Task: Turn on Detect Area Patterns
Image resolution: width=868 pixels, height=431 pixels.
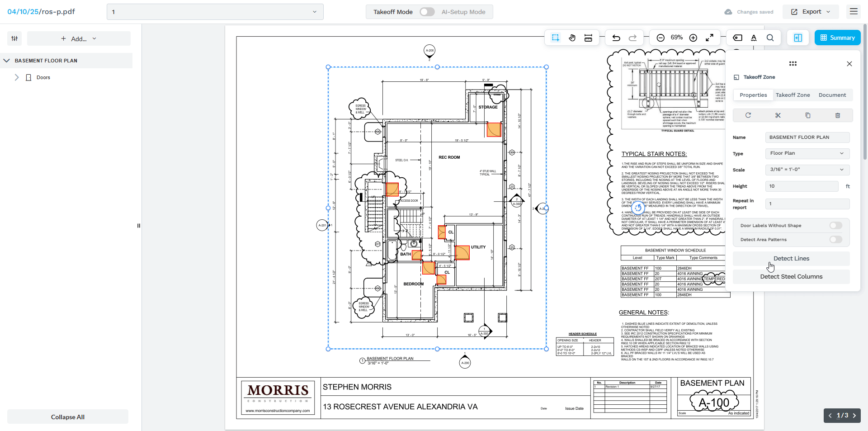Action: [x=835, y=240]
